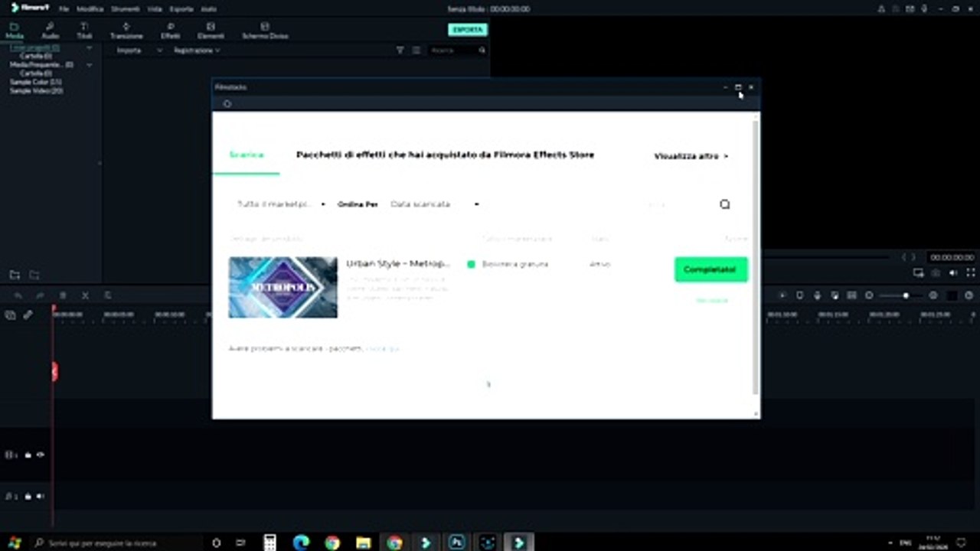Select the Scarica tab in Filmstocks

(x=247, y=155)
